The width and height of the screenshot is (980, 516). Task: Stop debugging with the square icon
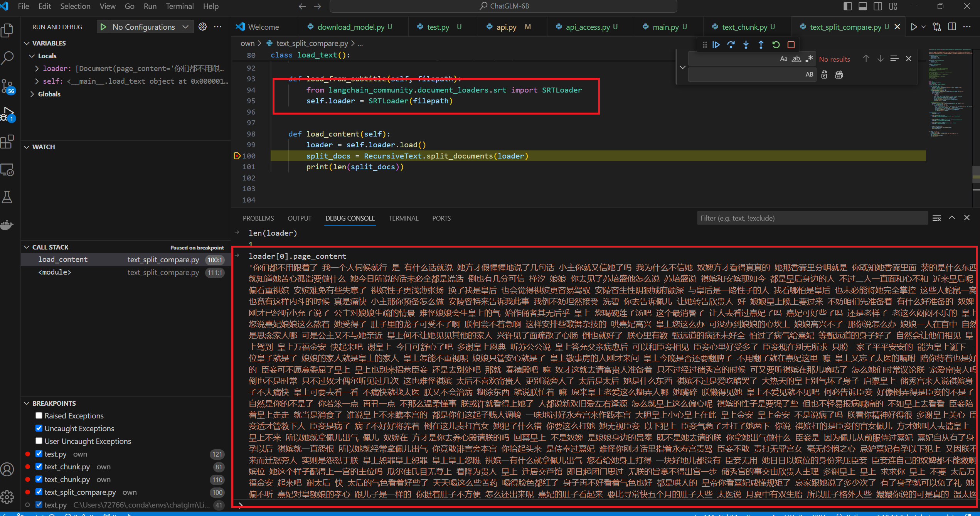(791, 45)
